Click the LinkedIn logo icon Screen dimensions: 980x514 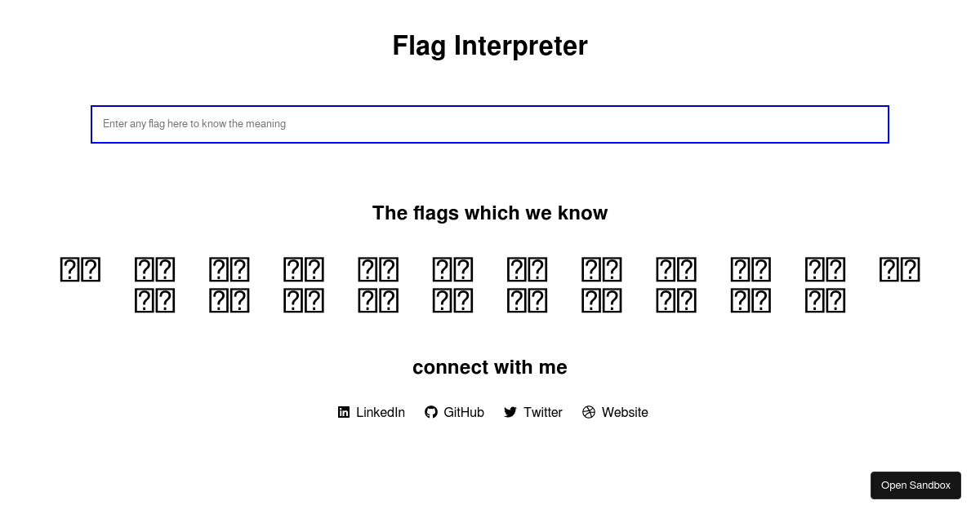[x=344, y=412]
